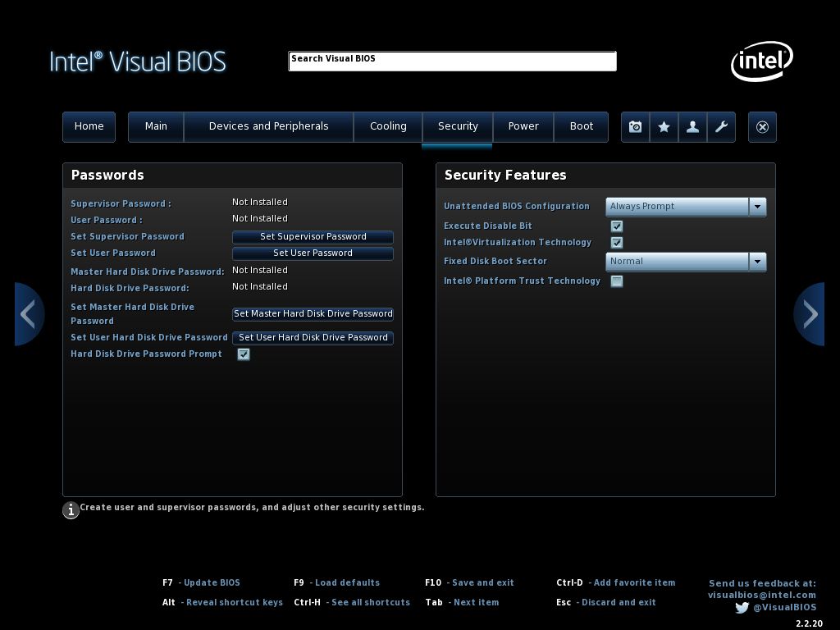Open Devices and Peripherals tab
Viewport: 840px width, 630px height.
[x=268, y=127]
